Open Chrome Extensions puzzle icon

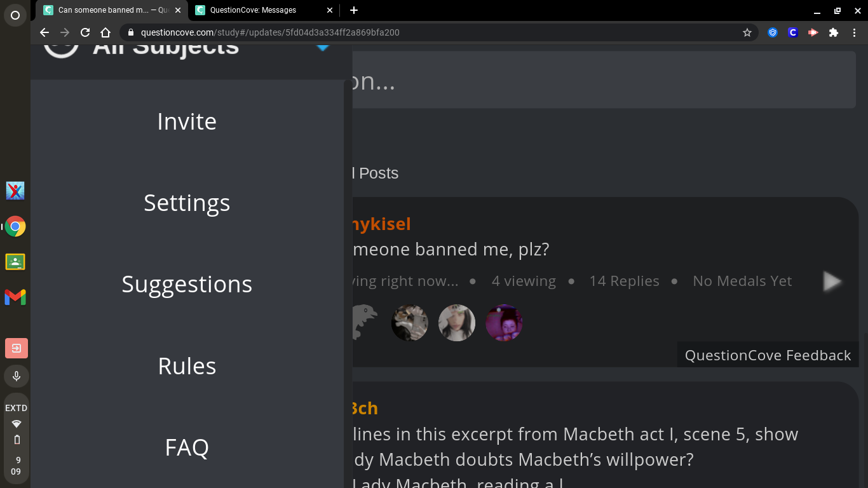pyautogui.click(x=834, y=32)
